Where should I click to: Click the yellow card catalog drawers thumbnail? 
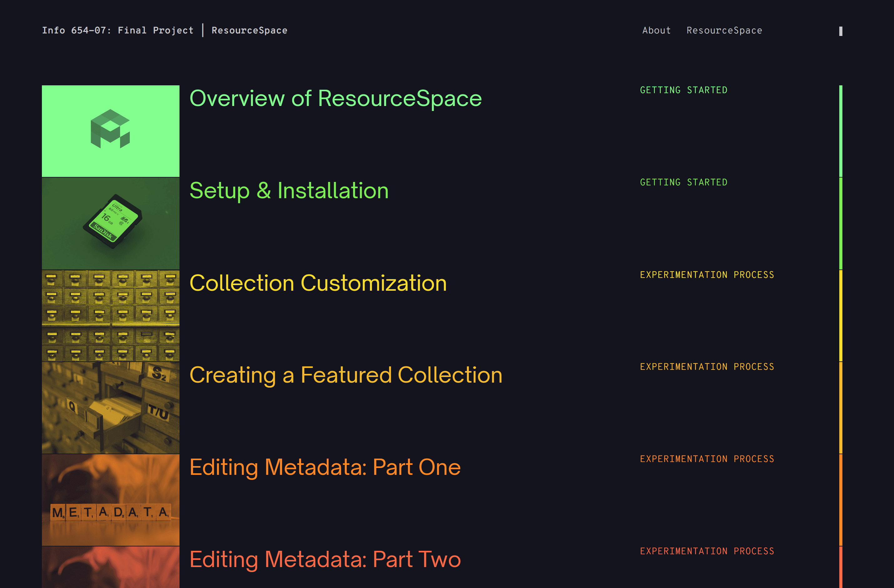click(110, 315)
